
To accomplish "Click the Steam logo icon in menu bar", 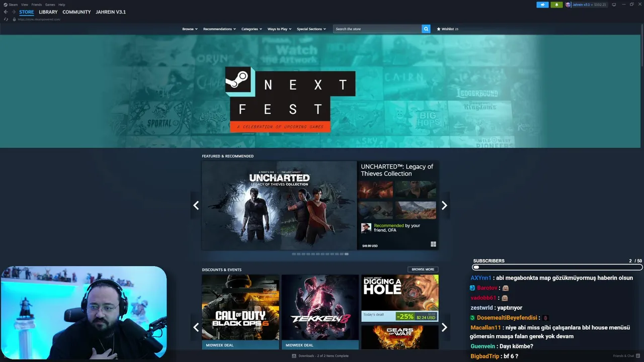I will click(6, 5).
